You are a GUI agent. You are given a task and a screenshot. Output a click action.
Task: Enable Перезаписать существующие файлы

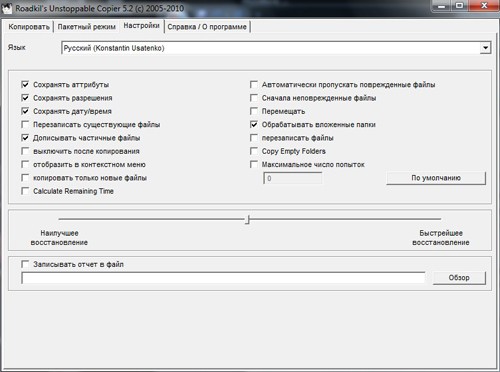(x=25, y=124)
